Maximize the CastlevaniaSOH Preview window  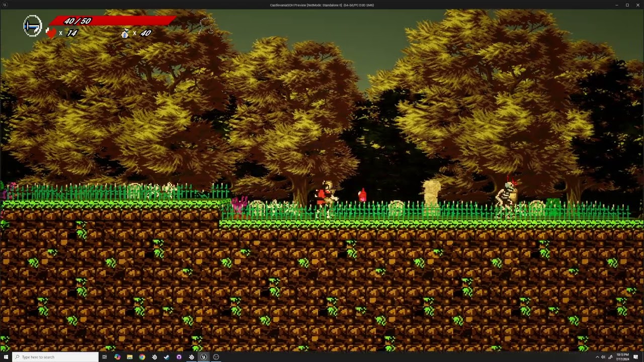point(627,5)
